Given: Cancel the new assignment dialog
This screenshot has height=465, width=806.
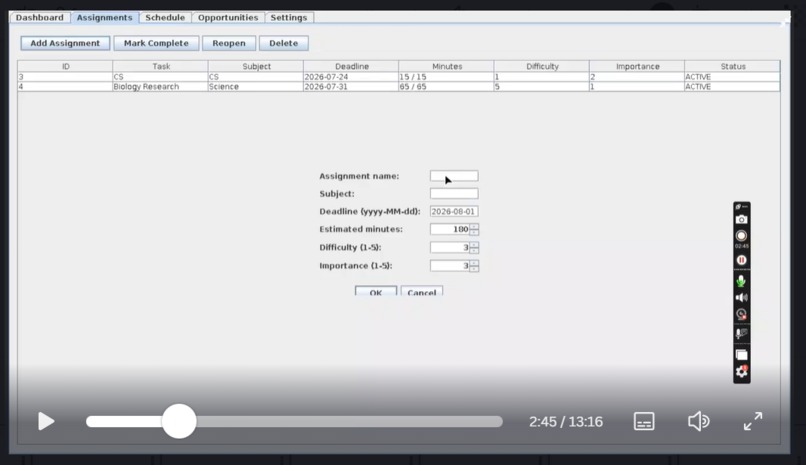Looking at the screenshot, I should click(x=422, y=291).
